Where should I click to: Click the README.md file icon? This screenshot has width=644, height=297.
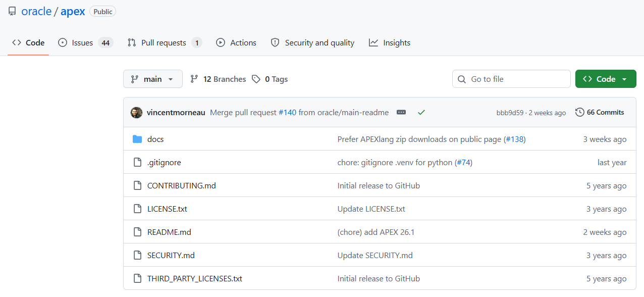click(x=137, y=232)
